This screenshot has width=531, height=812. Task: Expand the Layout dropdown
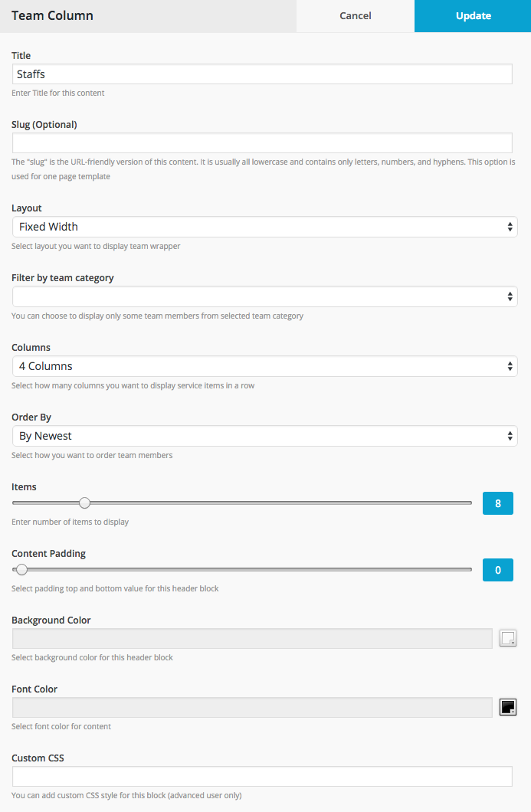click(264, 227)
